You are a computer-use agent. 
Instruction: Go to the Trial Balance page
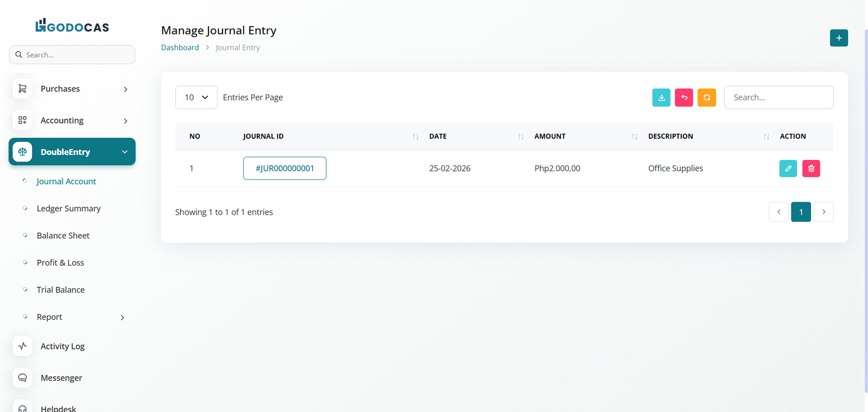pos(61,290)
